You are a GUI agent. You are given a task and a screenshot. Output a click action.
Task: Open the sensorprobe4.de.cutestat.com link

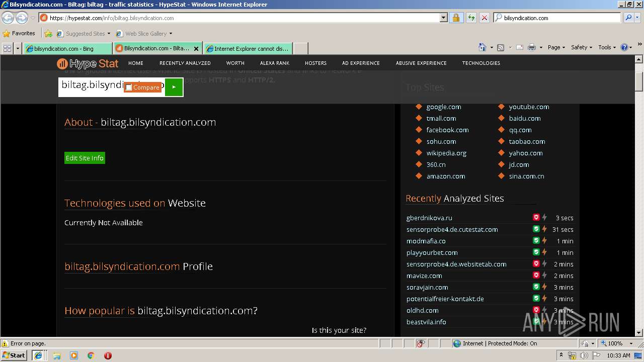point(452,229)
